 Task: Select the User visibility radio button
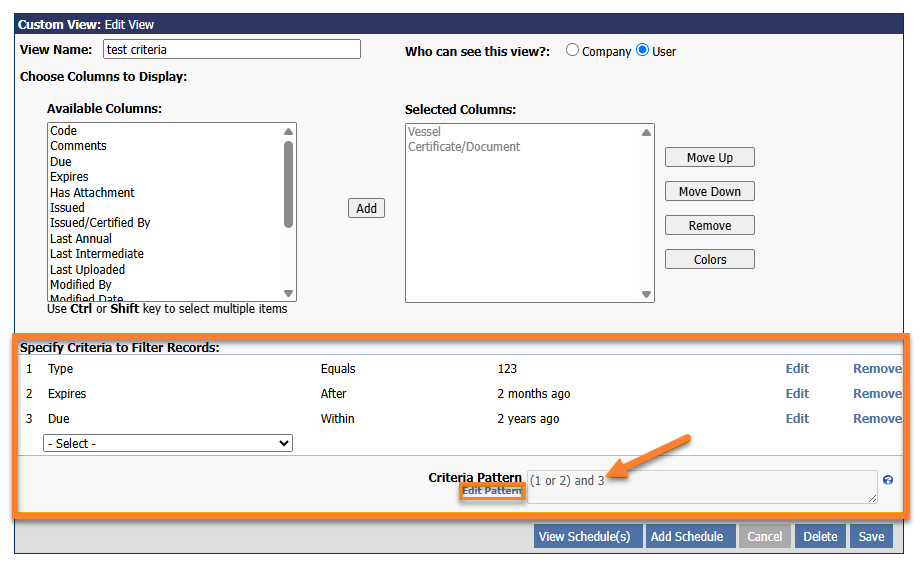click(x=642, y=50)
